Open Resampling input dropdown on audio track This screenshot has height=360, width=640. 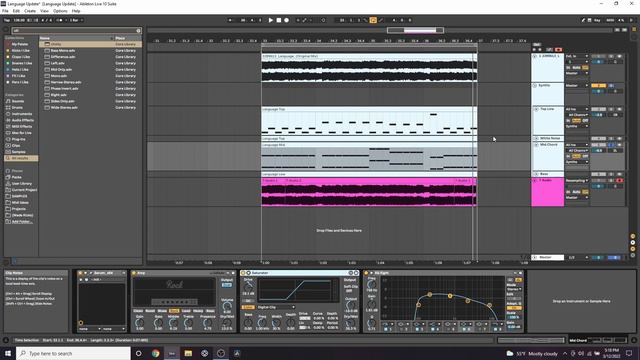[577, 180]
